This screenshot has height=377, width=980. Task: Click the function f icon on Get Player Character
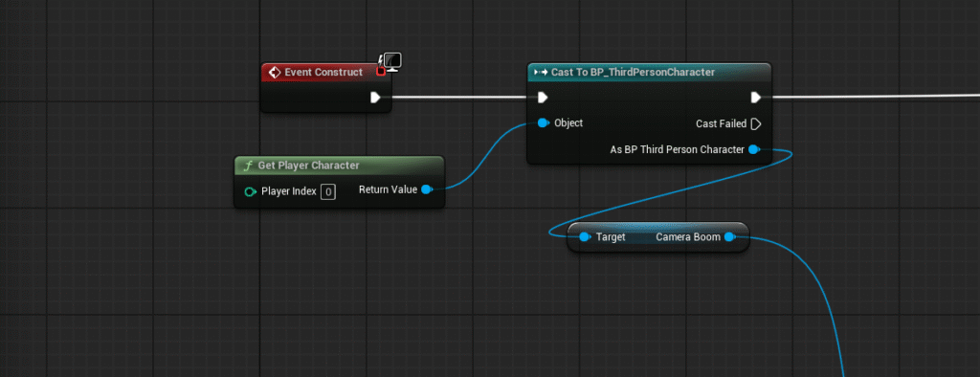pos(248,166)
